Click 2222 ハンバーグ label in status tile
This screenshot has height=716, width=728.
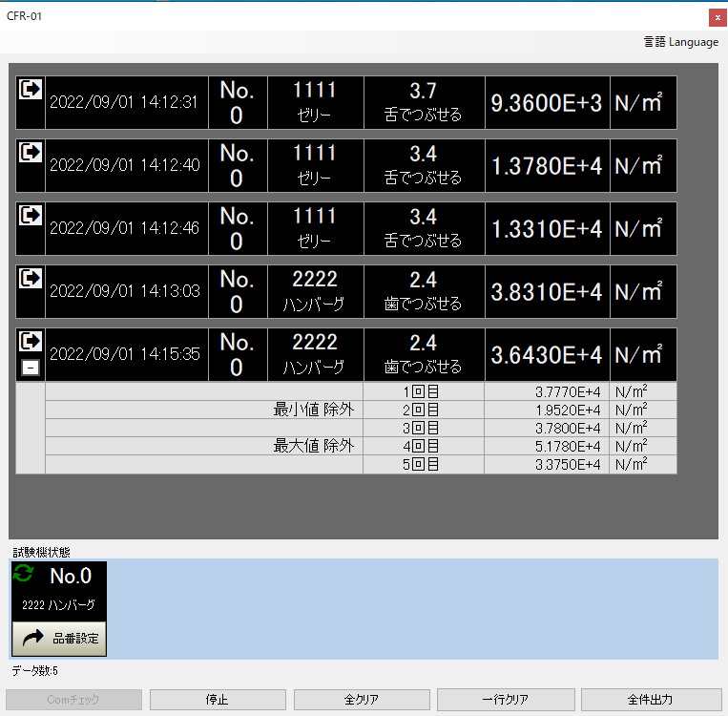point(58,604)
